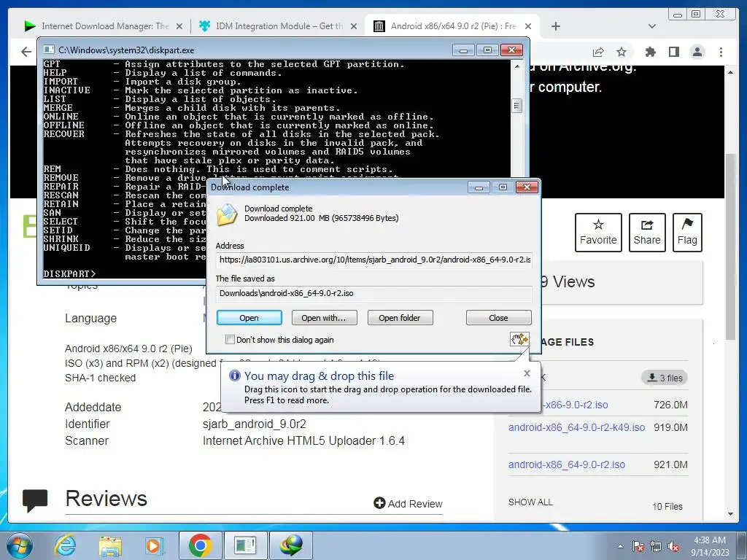Show hidden system tray icons
The height and width of the screenshot is (560, 747).
click(x=620, y=546)
